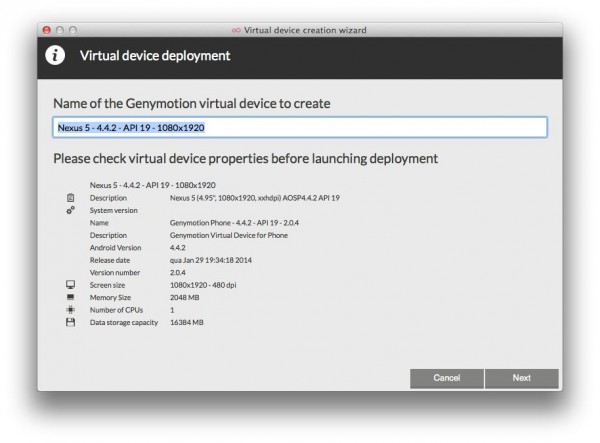The width and height of the screenshot is (600, 443).
Task: Select device title 'Nexus 5 - 4.4.2 - API 19' above the properties
Action: [x=153, y=185]
